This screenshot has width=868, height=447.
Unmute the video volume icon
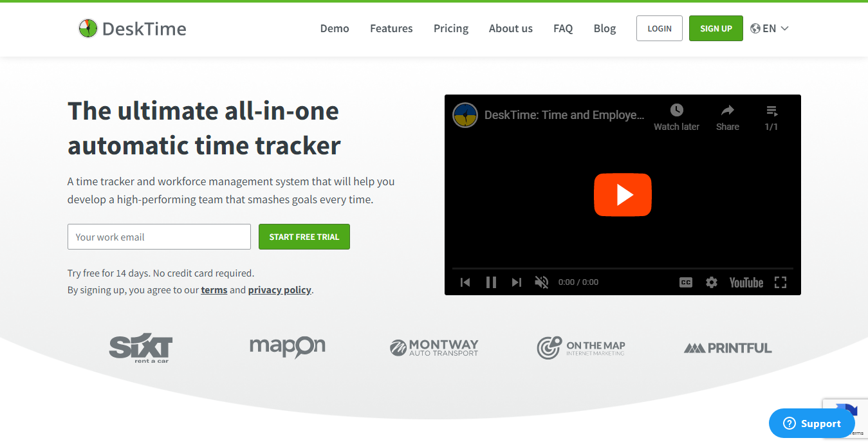point(542,282)
